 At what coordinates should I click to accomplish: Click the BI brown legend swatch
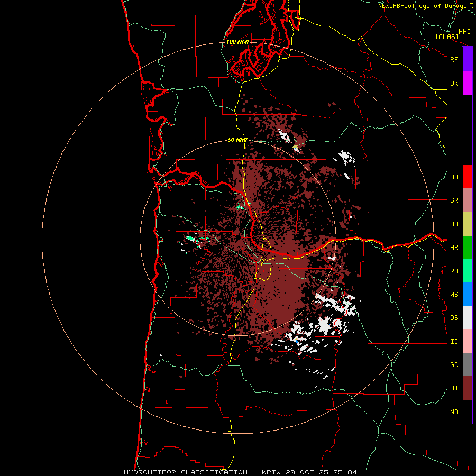click(x=467, y=388)
